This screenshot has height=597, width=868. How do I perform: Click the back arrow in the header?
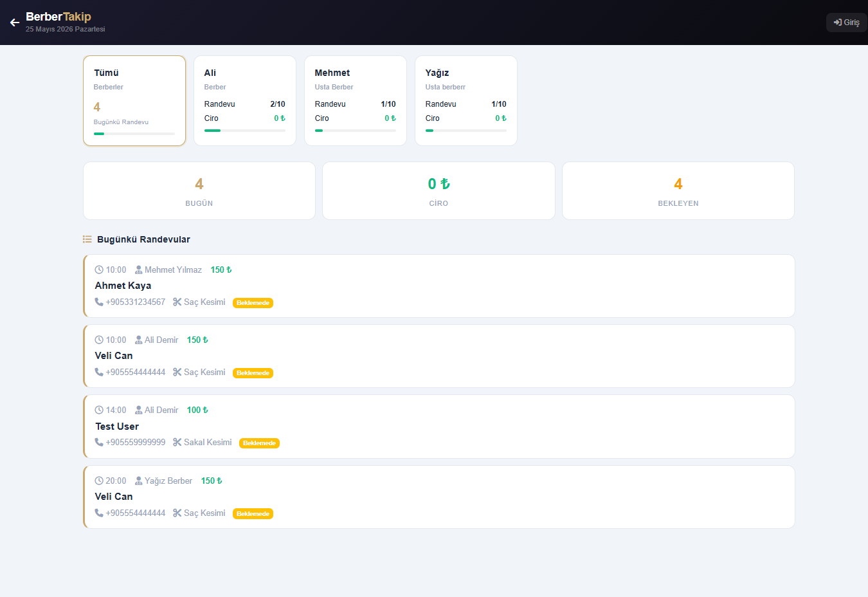point(15,23)
